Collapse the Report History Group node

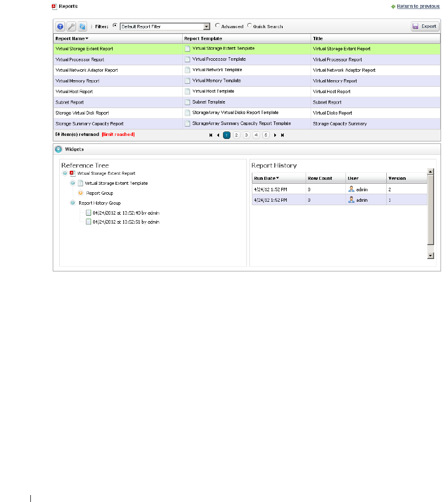[73, 203]
